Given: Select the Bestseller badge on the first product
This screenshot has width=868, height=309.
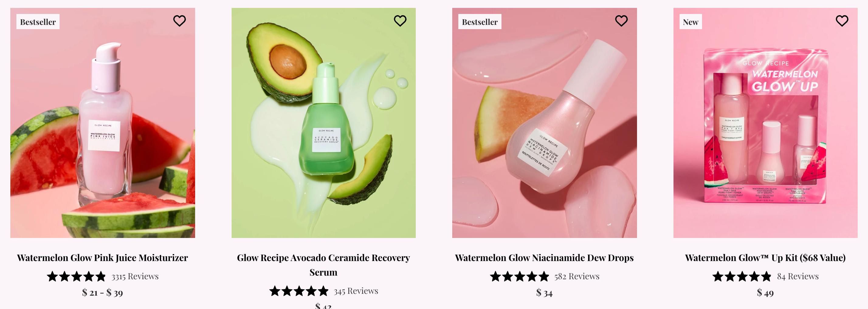Looking at the screenshot, I should click(37, 22).
